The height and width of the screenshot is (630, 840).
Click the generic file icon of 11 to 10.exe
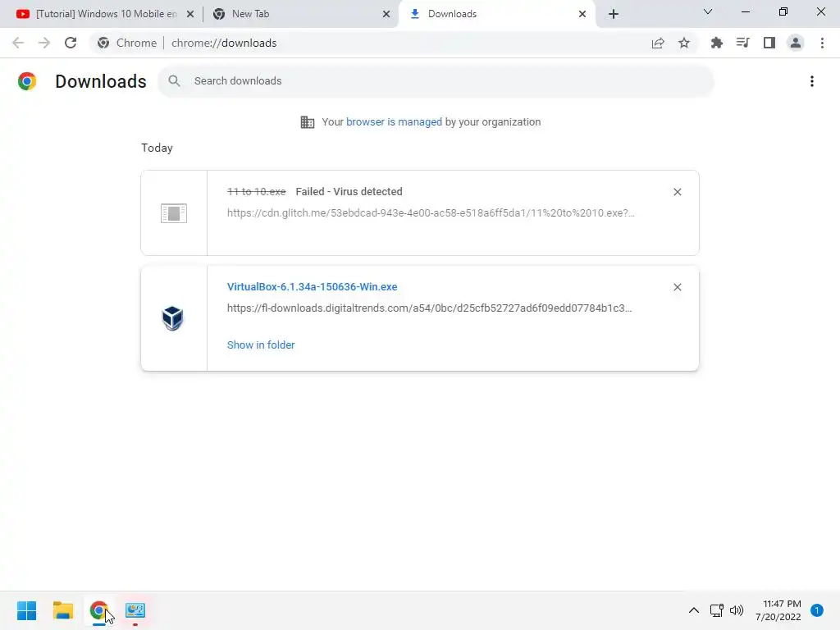[174, 212]
